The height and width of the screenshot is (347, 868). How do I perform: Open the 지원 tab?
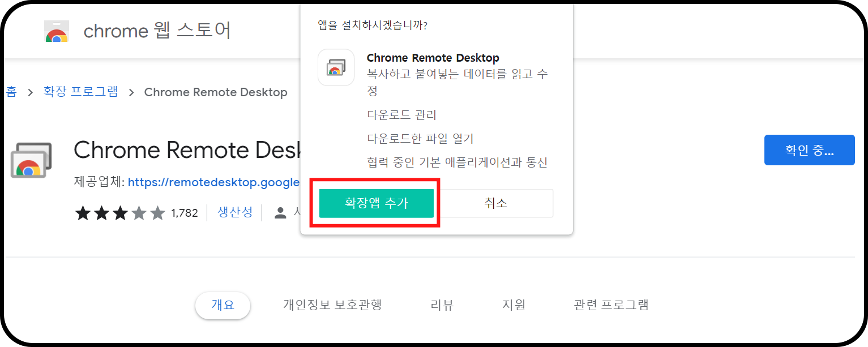(514, 305)
